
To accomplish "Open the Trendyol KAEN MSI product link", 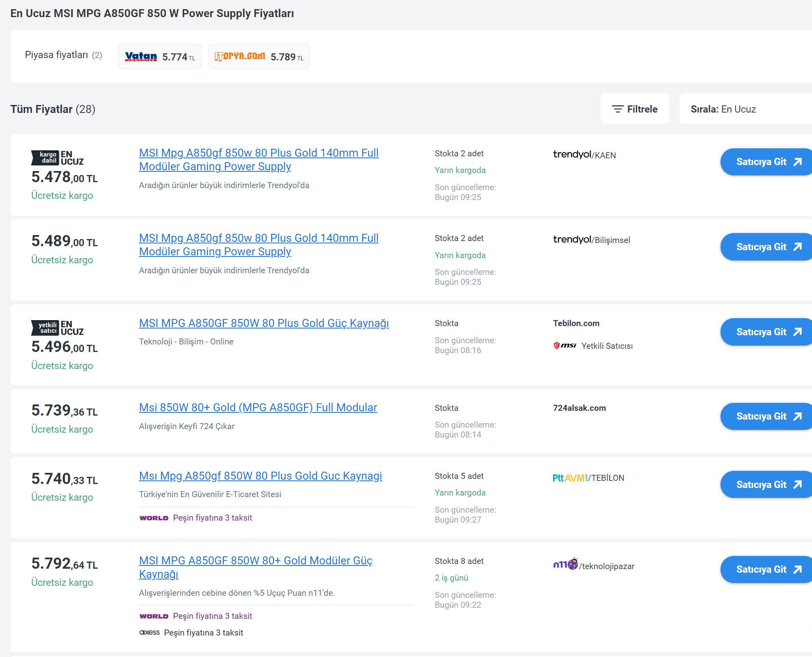I will [258, 159].
